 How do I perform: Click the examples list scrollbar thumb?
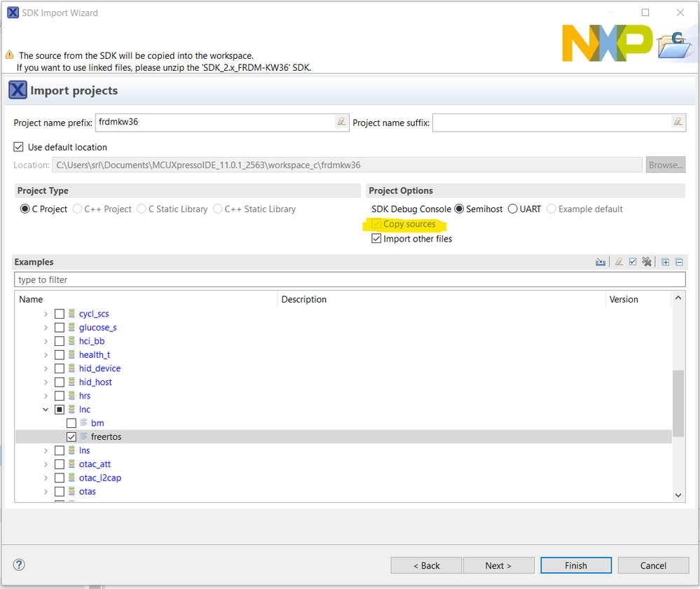[678, 403]
